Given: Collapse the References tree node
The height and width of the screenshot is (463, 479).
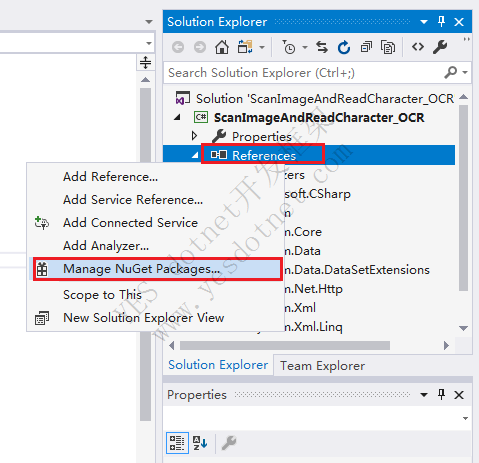Looking at the screenshot, I should [x=196, y=155].
